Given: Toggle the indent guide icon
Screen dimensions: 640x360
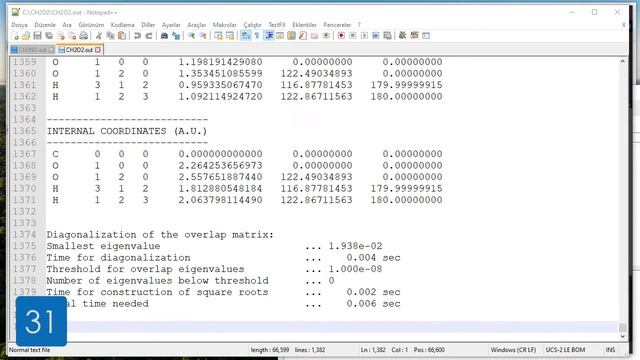Looking at the screenshot, I should coord(269,36).
